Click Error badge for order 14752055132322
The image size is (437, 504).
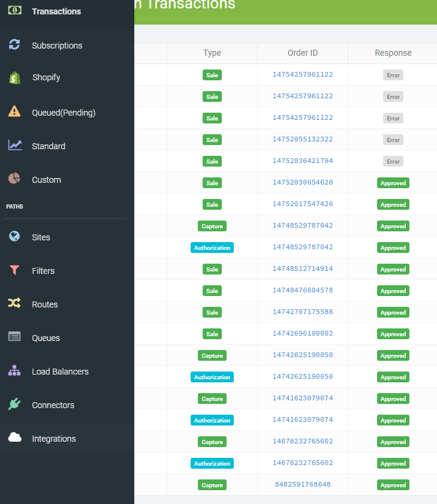pyautogui.click(x=393, y=140)
